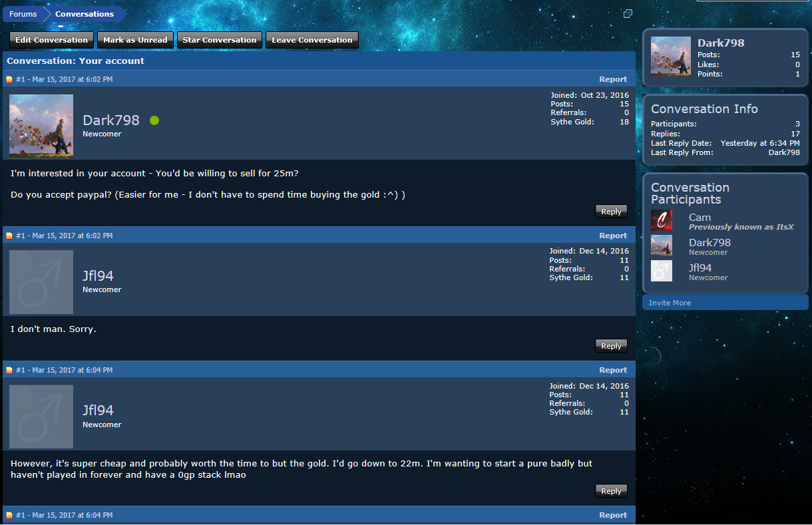This screenshot has width=812, height=525.
Task: Report the 6:04 PM post by Jfl94
Action: [613, 370]
